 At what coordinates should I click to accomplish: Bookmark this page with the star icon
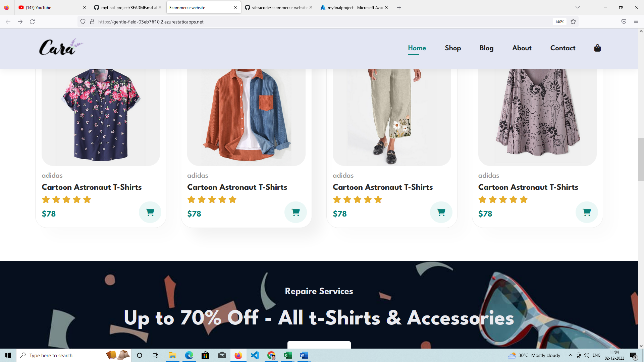click(x=573, y=21)
